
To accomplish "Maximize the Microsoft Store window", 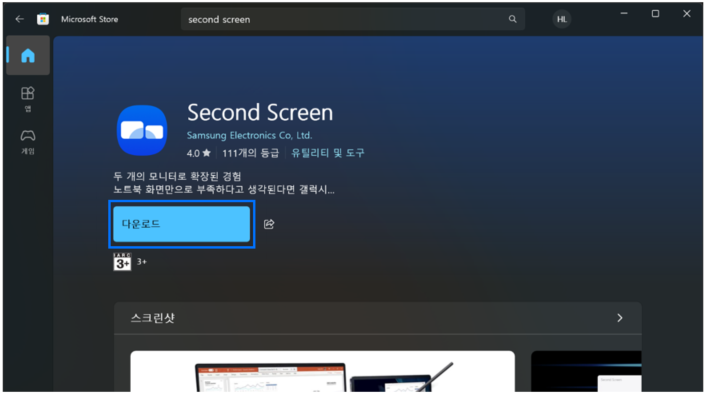I will (x=655, y=14).
